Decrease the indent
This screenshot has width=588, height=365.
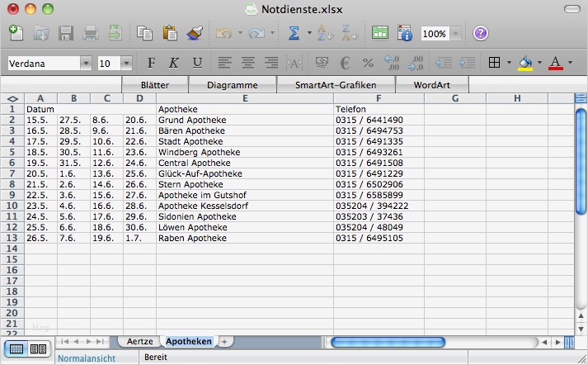pyautogui.click(x=444, y=63)
